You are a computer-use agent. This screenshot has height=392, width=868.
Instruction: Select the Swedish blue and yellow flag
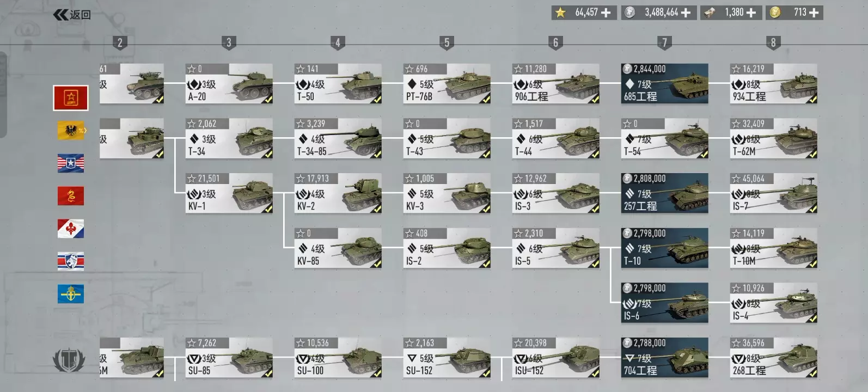(71, 294)
